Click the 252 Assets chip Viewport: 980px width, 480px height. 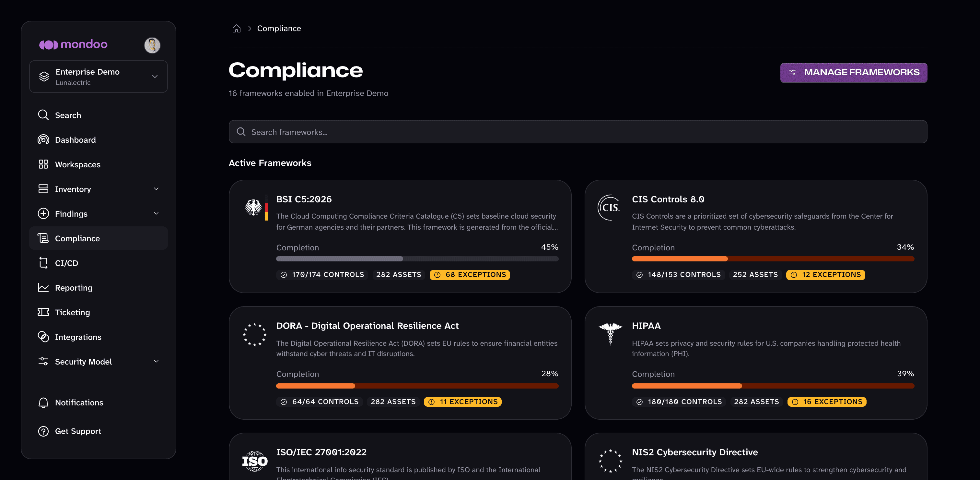pos(755,275)
